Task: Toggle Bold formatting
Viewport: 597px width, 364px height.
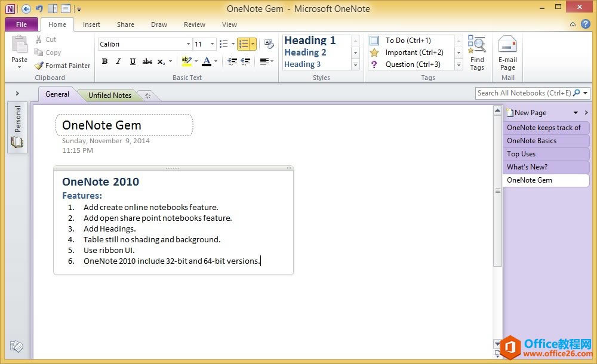Action: pyautogui.click(x=104, y=61)
